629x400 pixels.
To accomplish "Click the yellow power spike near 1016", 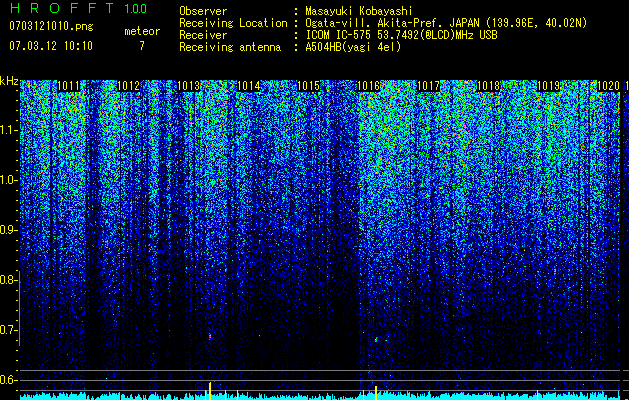I will click(x=376, y=392).
